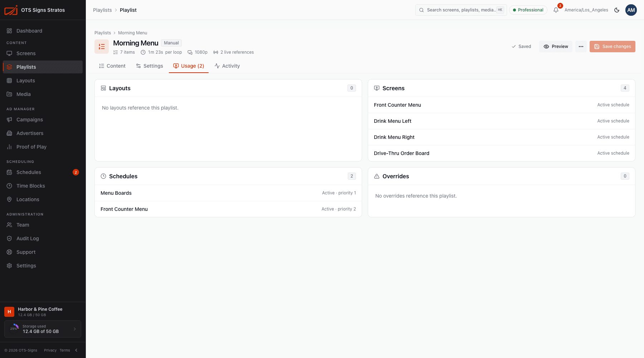The width and height of the screenshot is (644, 358).
Task: Switch to the Activity tab
Action: (x=227, y=66)
